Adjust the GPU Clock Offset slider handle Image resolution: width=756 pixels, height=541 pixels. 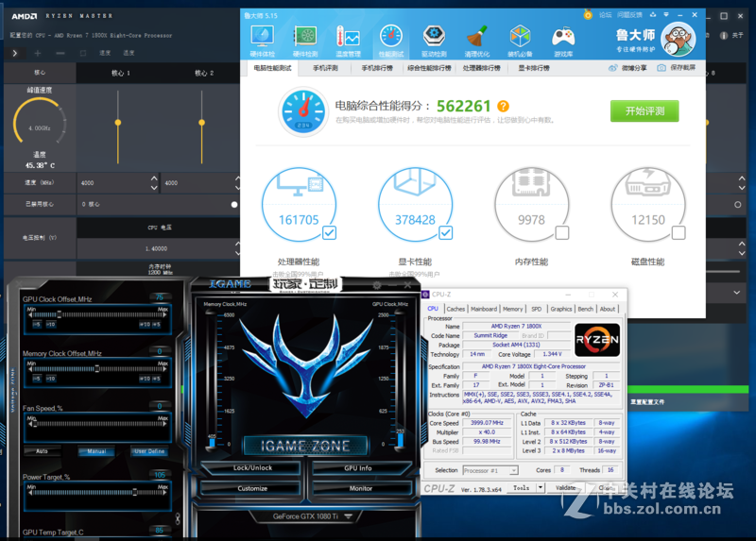pyautogui.click(x=60, y=314)
